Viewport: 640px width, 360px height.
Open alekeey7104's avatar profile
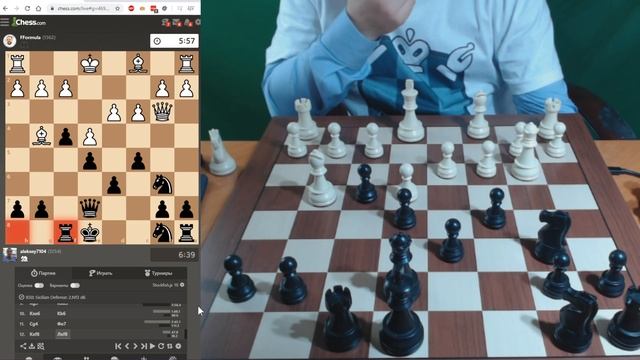(x=9, y=255)
